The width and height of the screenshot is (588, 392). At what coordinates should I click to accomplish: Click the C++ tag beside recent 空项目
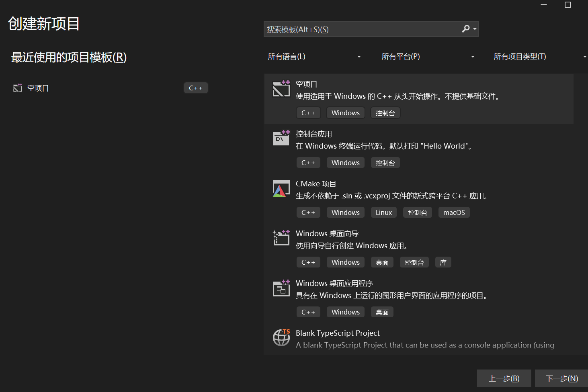(x=196, y=88)
